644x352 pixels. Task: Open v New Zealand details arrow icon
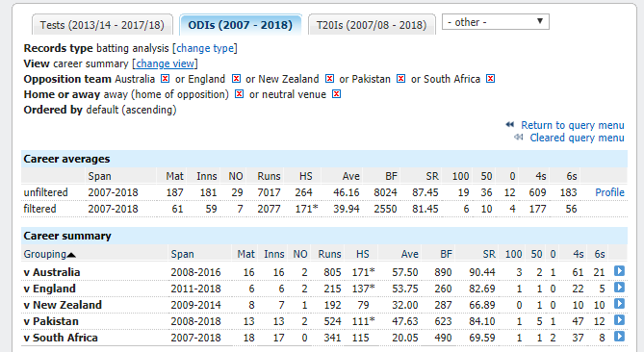[x=619, y=304]
